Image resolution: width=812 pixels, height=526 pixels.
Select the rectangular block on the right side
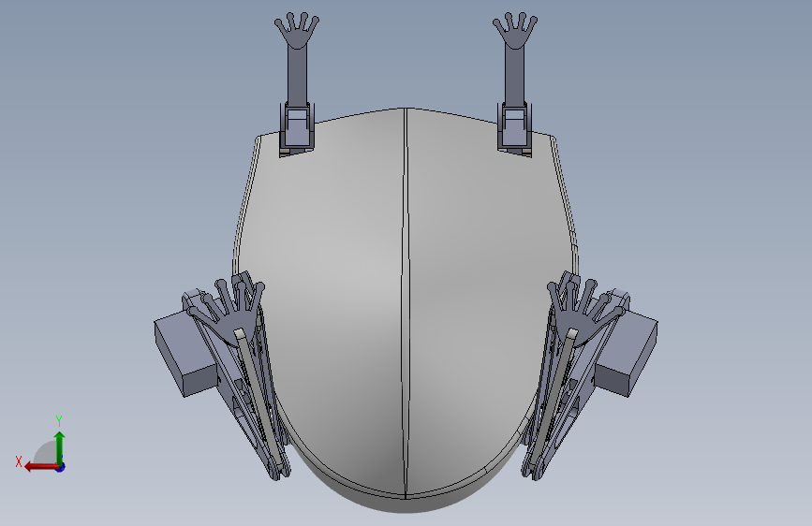pos(627,355)
